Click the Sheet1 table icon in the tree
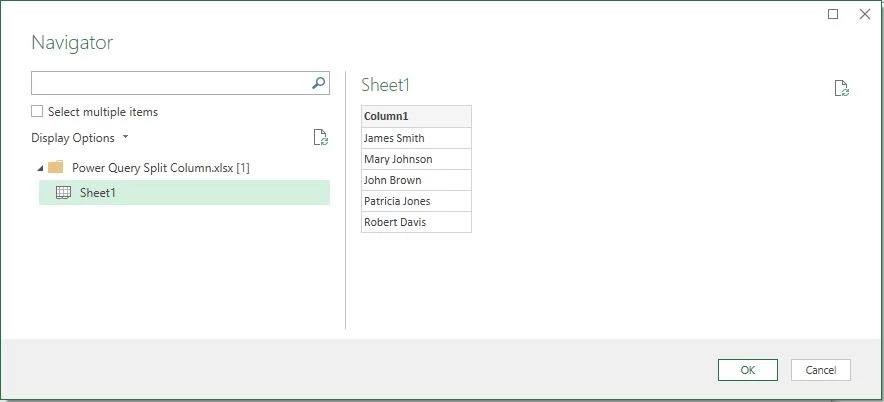Screen dimensions: 884x402 64,192
